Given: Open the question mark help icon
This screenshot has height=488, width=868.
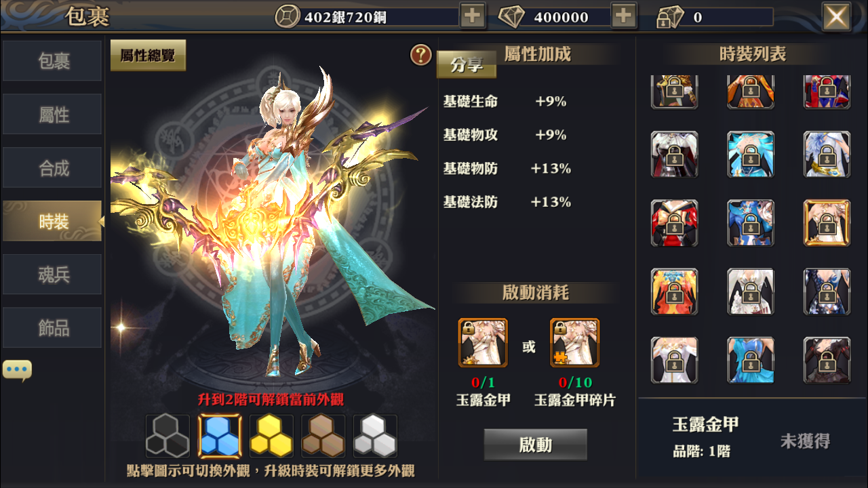Looking at the screenshot, I should (x=421, y=55).
